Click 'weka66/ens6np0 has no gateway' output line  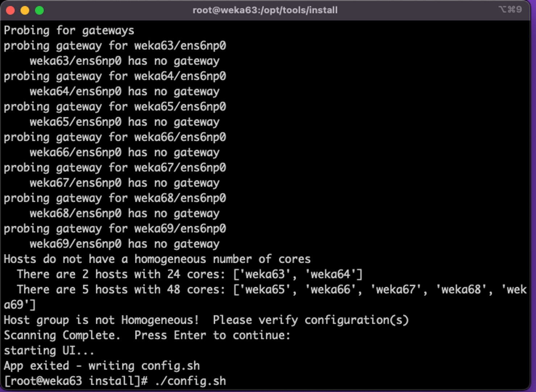(125, 152)
